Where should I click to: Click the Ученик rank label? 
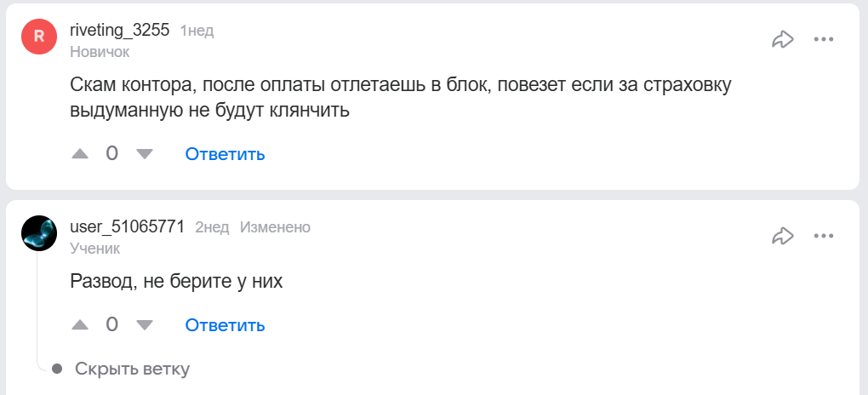(94, 249)
